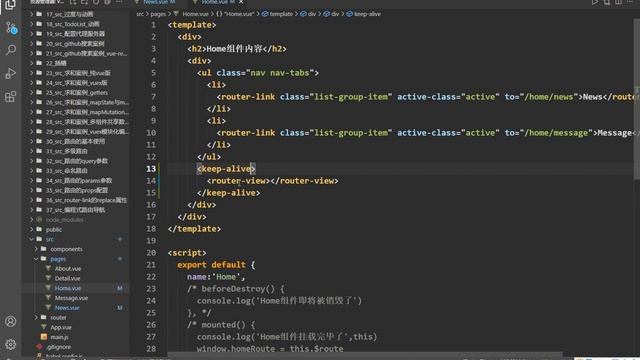
Task: Open News.vue in file tree
Action: point(67,308)
